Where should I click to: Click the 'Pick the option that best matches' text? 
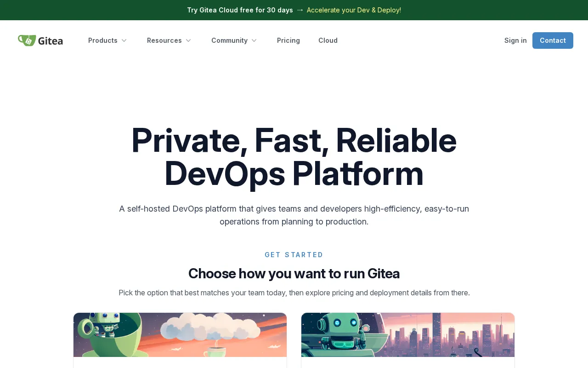[x=294, y=293]
